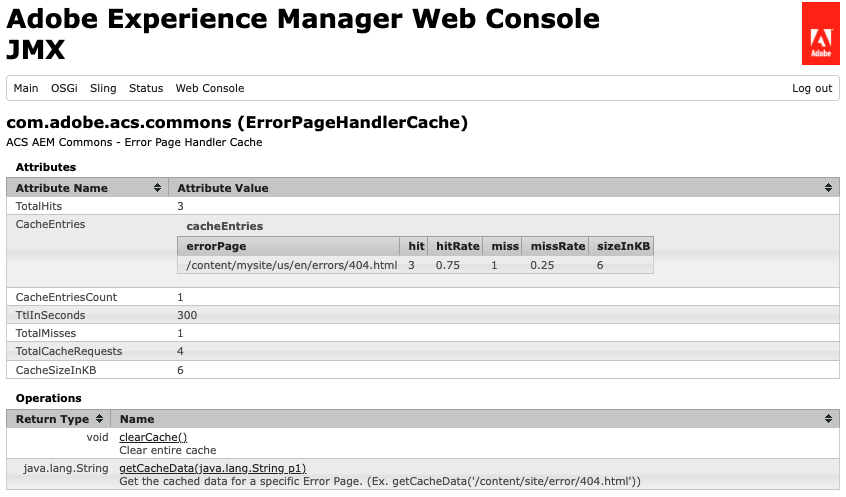Open the Sling menu
The height and width of the screenshot is (497, 846).
point(103,88)
